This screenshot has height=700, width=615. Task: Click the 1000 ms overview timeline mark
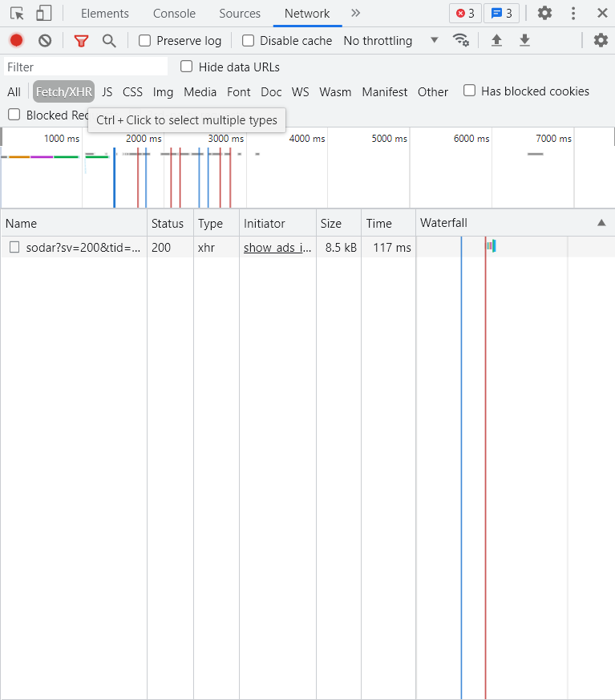62,139
